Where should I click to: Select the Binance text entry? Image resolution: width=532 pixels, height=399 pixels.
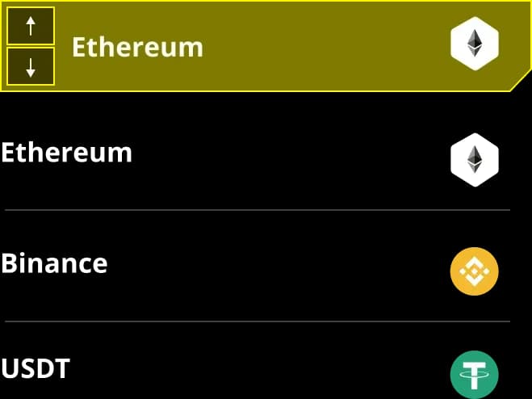(x=54, y=262)
